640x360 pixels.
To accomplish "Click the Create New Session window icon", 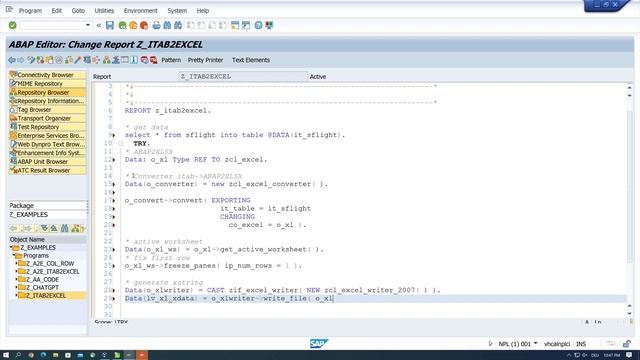I will click(235, 25).
